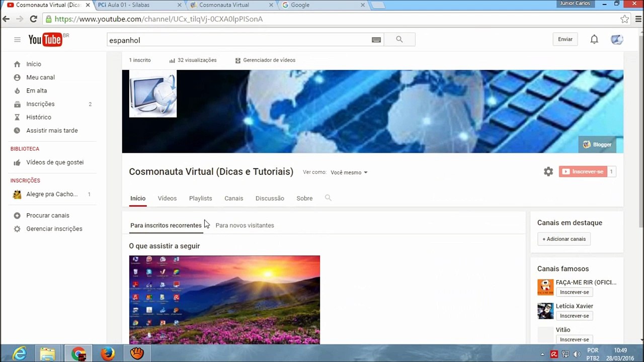Open File Explorer from the taskbar

[x=48, y=354]
